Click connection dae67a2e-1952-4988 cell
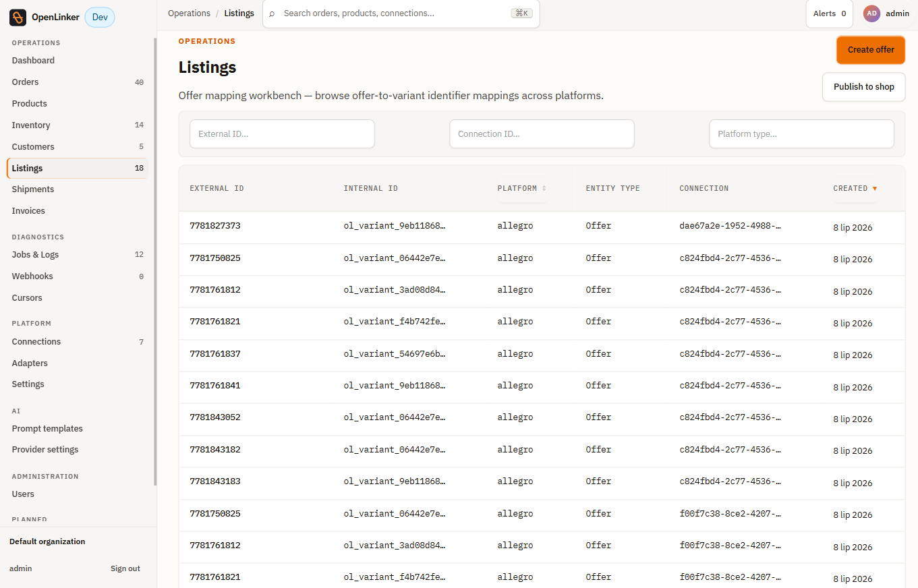The height and width of the screenshot is (588, 918). click(730, 226)
